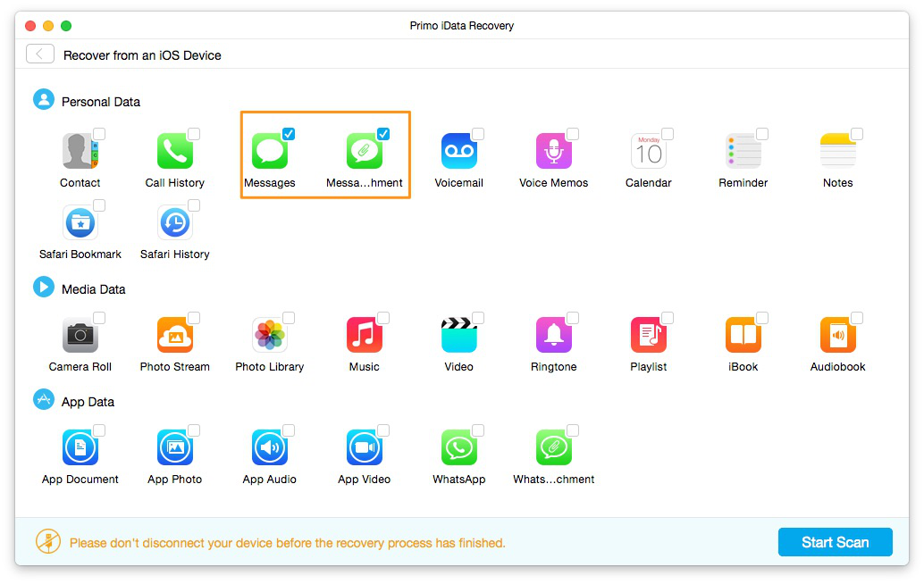This screenshot has width=924, height=584.
Task: Check the Contact checkbox
Action: point(99,134)
